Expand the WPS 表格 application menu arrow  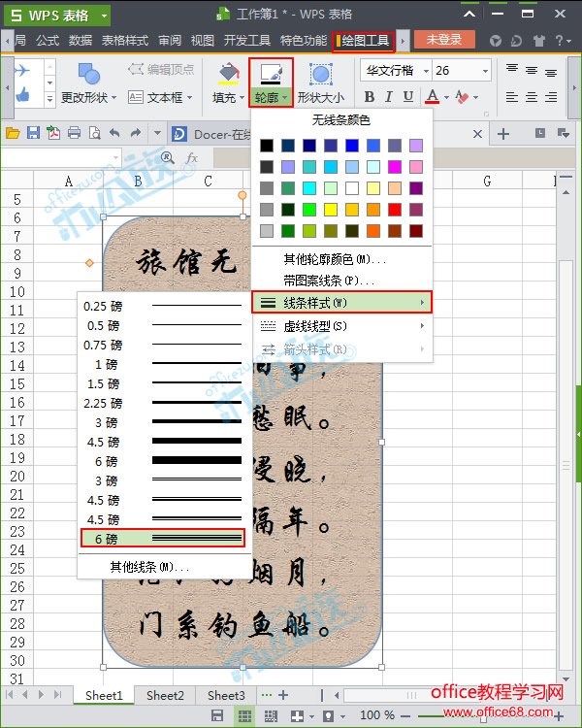(104, 16)
